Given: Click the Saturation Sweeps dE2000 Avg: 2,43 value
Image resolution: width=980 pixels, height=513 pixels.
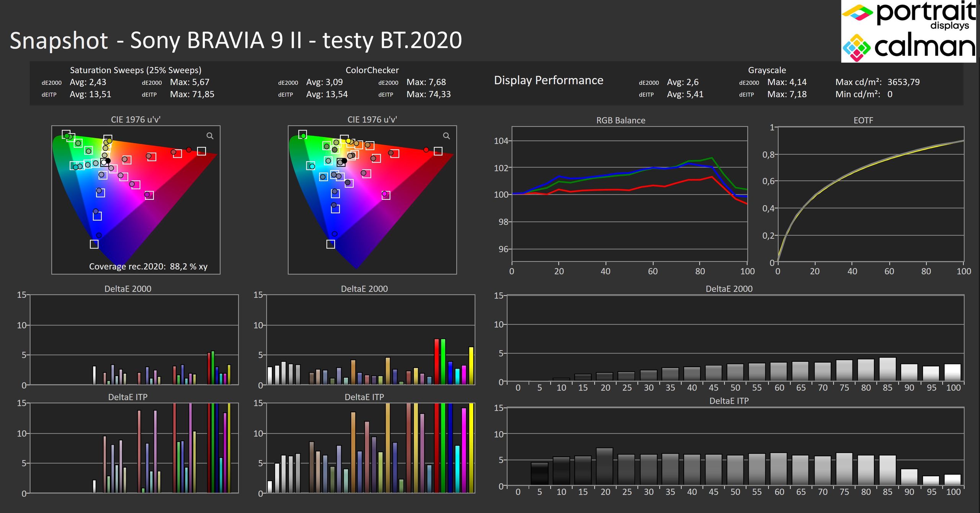Looking at the screenshot, I should [x=88, y=82].
